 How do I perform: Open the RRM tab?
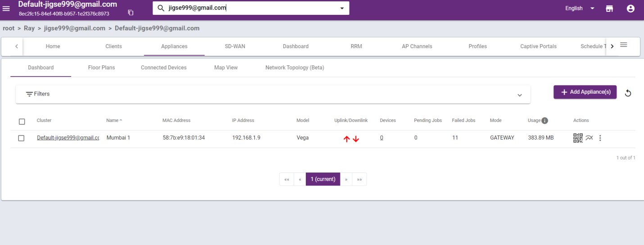pyautogui.click(x=356, y=46)
